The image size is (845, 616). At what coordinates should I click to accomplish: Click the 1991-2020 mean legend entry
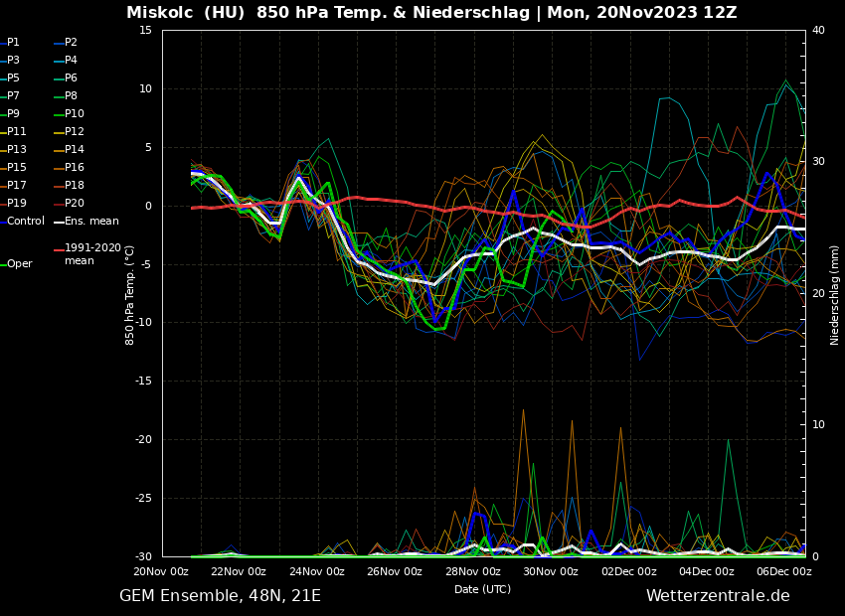coord(91,254)
